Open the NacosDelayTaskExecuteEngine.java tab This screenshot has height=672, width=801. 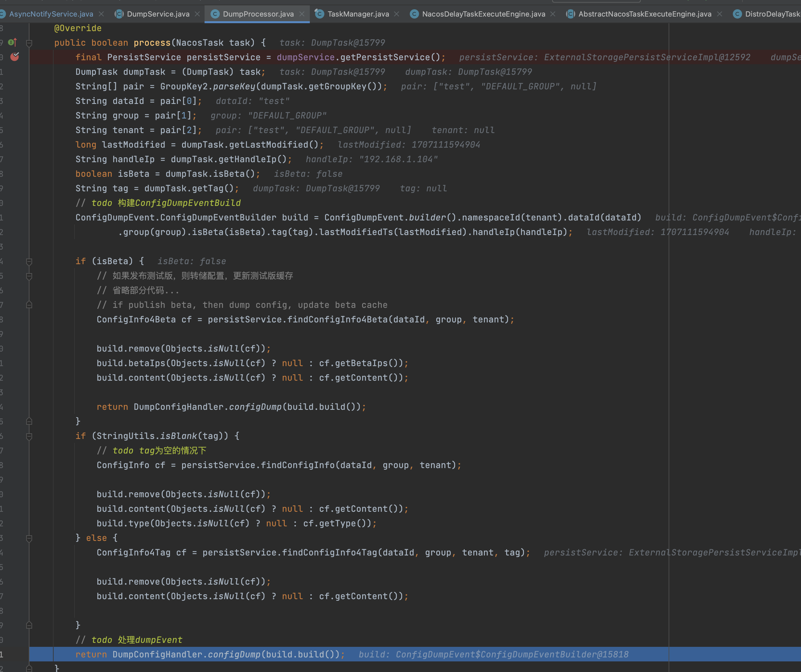483,14
